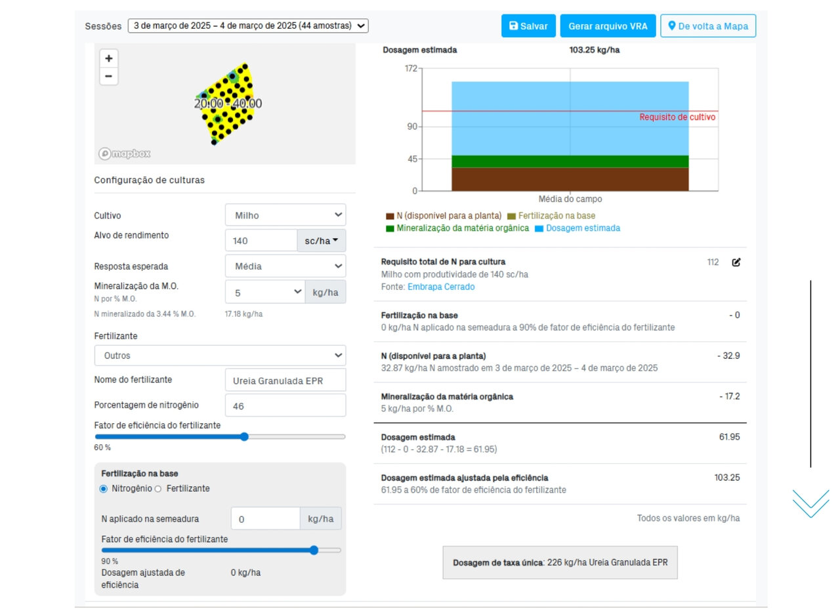This screenshot has height=616, width=840.
Task: Click the Mapbox logo on map
Action: coord(125,154)
